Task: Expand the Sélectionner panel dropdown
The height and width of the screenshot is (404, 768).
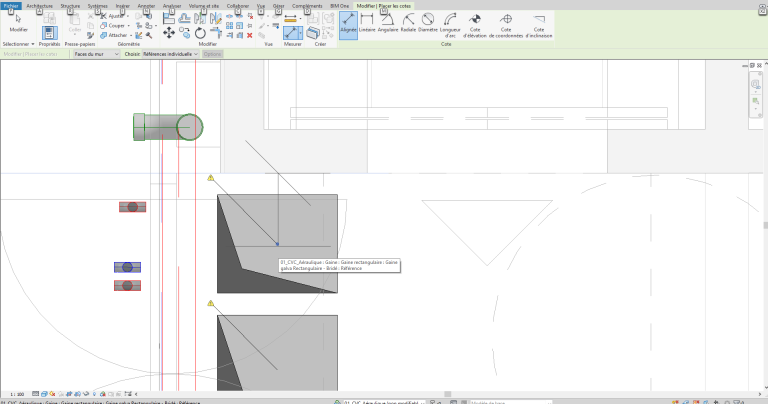Action: [x=19, y=44]
